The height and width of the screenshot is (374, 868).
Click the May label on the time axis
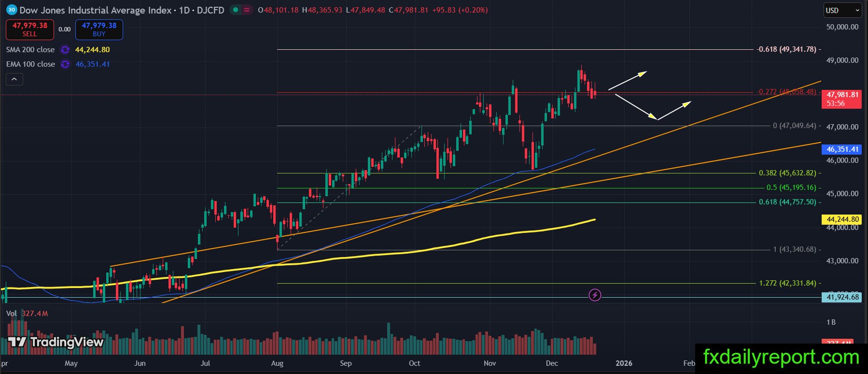click(71, 363)
